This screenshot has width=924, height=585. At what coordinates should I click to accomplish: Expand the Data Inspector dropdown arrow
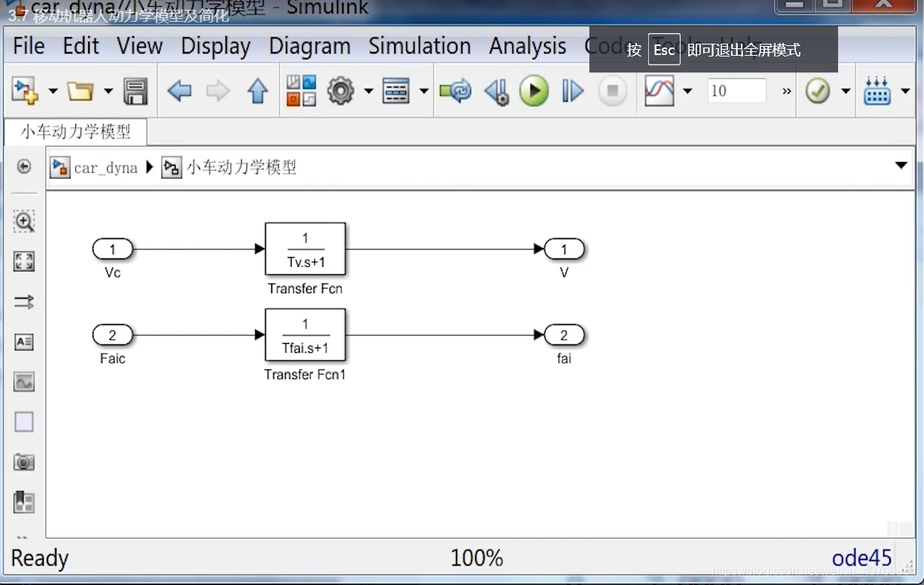687,92
